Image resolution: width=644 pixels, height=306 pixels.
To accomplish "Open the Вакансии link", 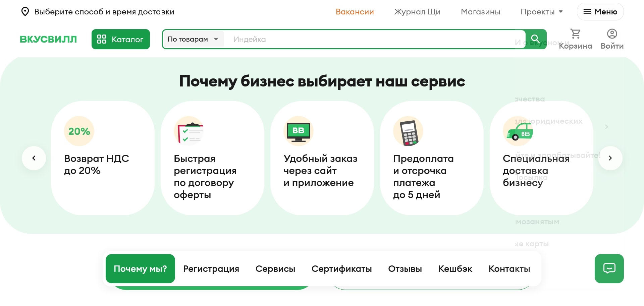I will tap(355, 11).
